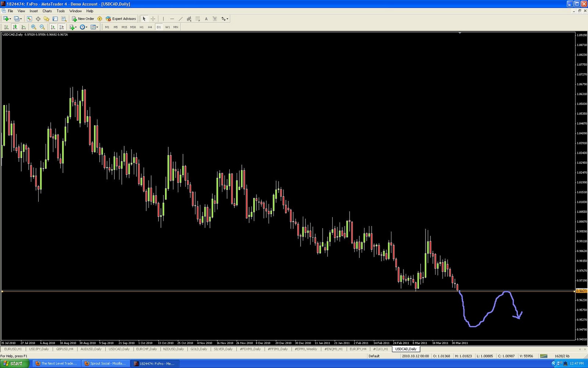Zoom in on the chart
Image resolution: width=588 pixels, height=368 pixels.
coord(33,27)
